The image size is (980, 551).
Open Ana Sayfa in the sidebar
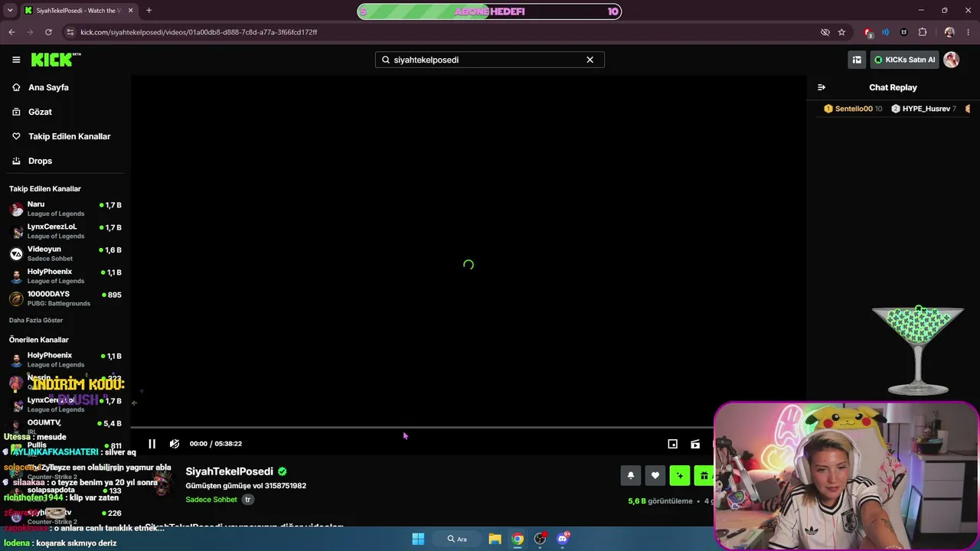pos(48,87)
